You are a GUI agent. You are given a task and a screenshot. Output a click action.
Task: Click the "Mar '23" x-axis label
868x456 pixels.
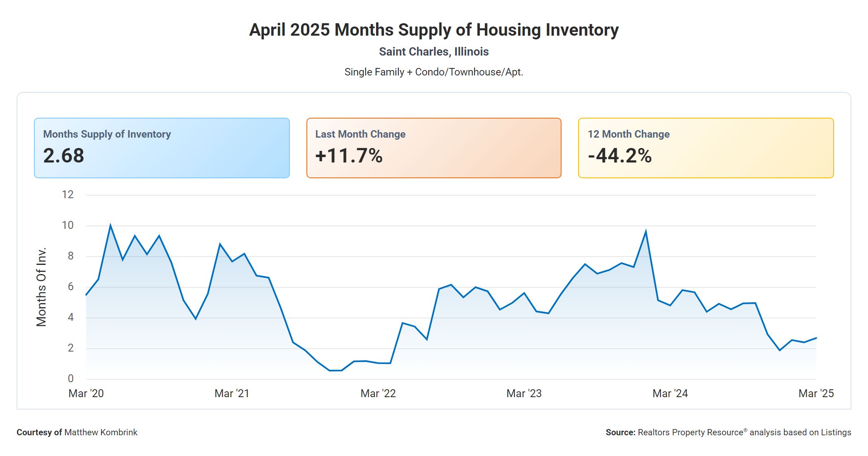524,393
